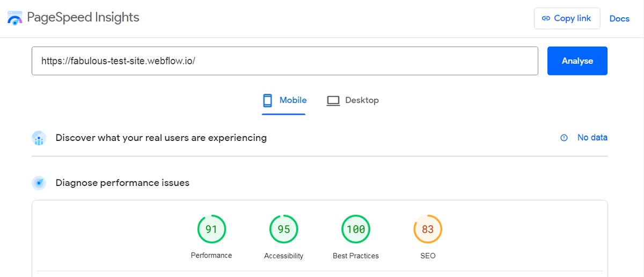Click the SEO label
This screenshot has width=644, height=277.
coord(428,256)
